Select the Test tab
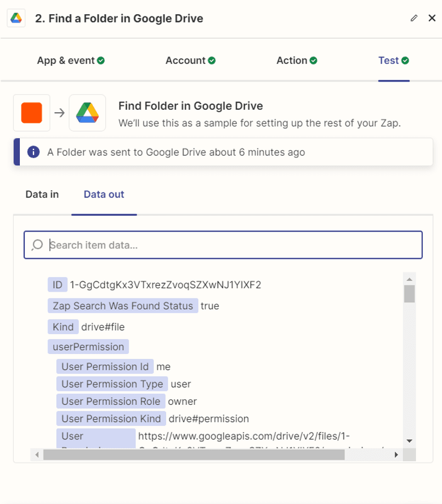Image resolution: width=442 pixels, height=504 pixels. pyautogui.click(x=394, y=61)
